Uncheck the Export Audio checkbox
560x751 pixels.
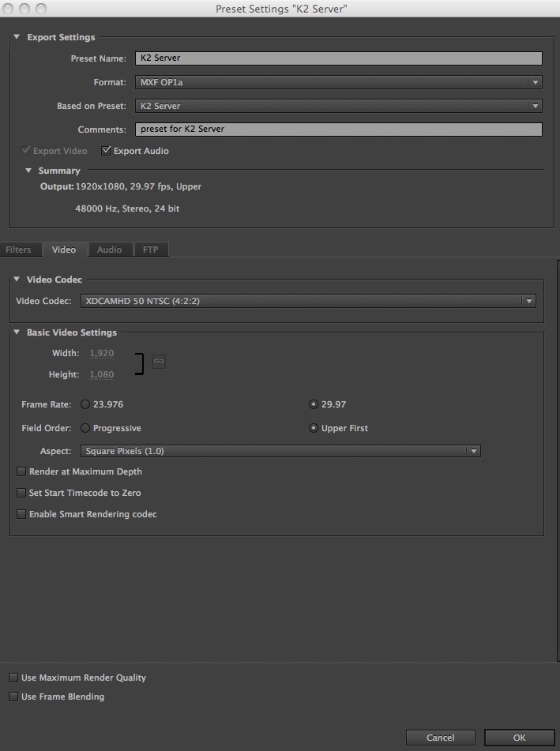coord(106,151)
